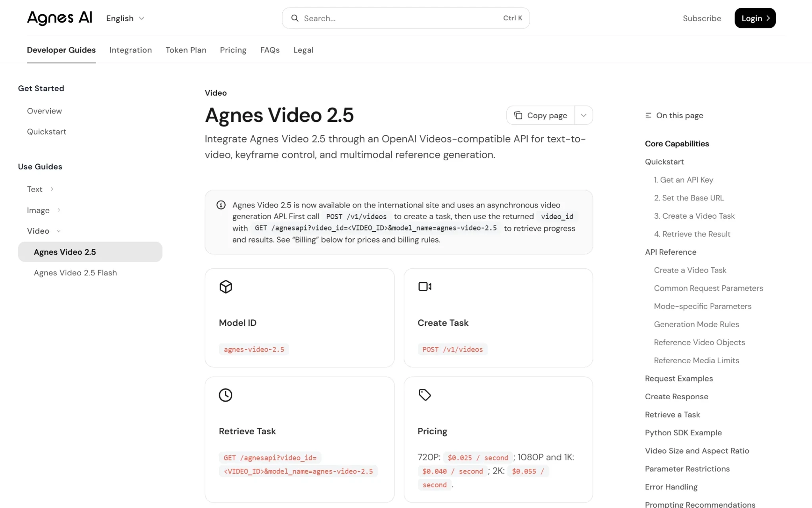
Task: Jump to Generation Mode Rules
Action: pyautogui.click(x=697, y=324)
